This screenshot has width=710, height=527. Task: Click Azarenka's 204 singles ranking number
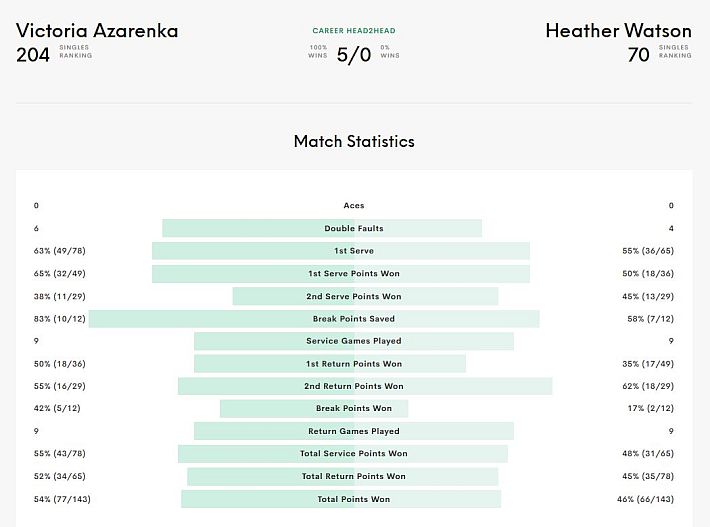pyautogui.click(x=33, y=55)
